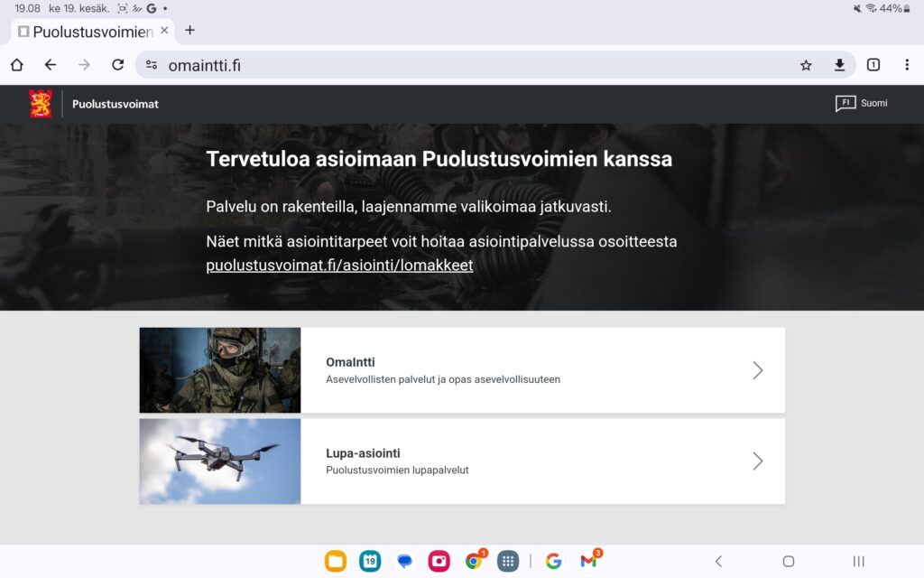
Task: Tap the drone thumbnail for Lupa-asiointi
Action: point(220,461)
